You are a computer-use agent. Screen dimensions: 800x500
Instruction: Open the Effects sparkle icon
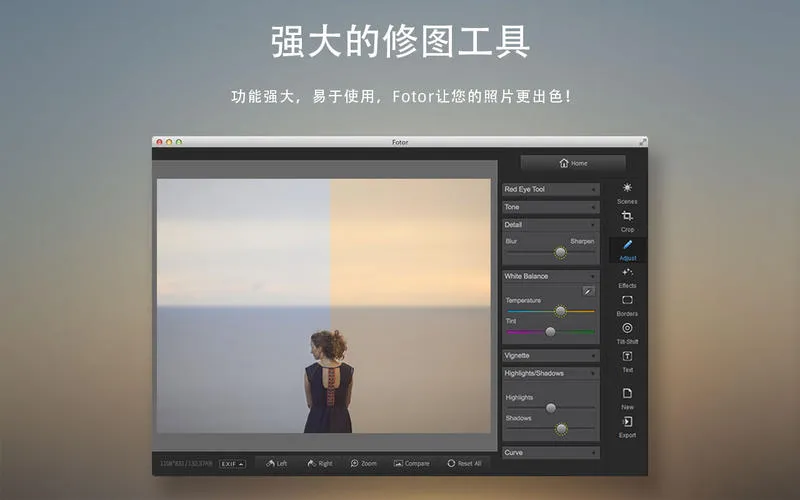[x=627, y=272]
